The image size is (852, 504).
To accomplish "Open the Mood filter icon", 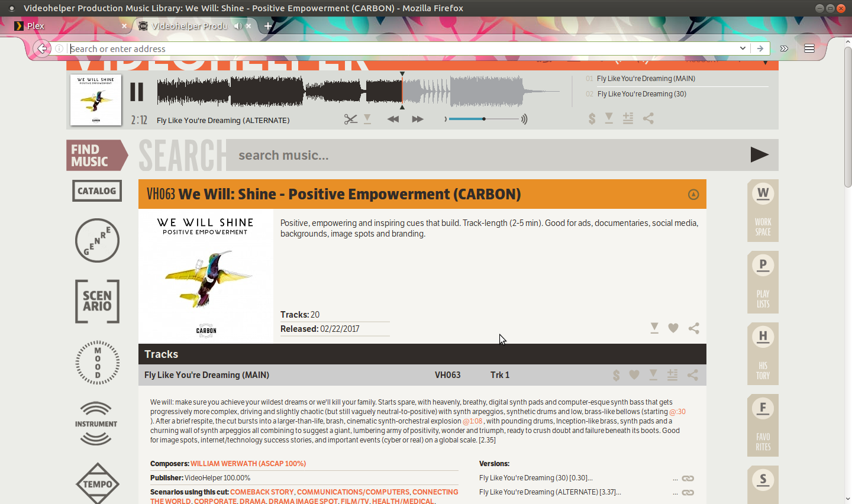I will click(x=98, y=363).
